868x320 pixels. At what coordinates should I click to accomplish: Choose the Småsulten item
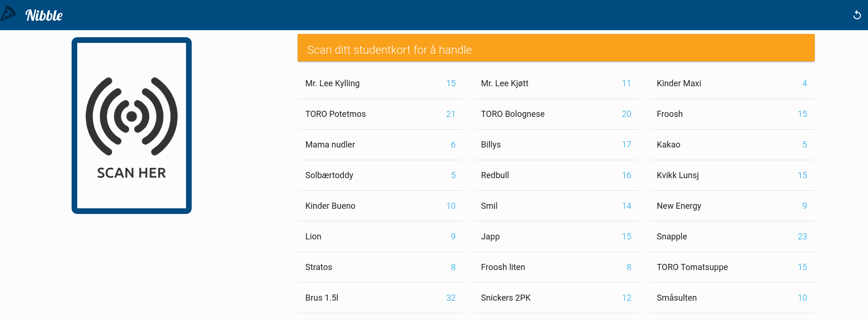tap(732, 298)
